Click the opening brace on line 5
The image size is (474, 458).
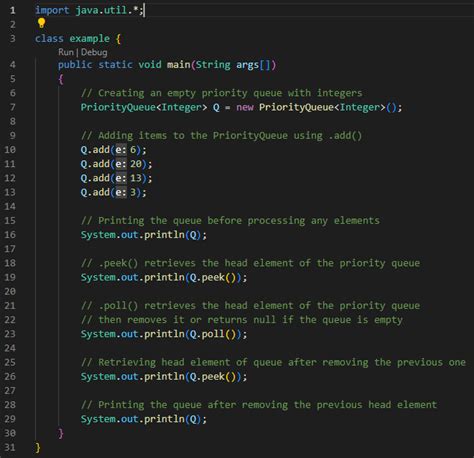pyautogui.click(x=61, y=79)
